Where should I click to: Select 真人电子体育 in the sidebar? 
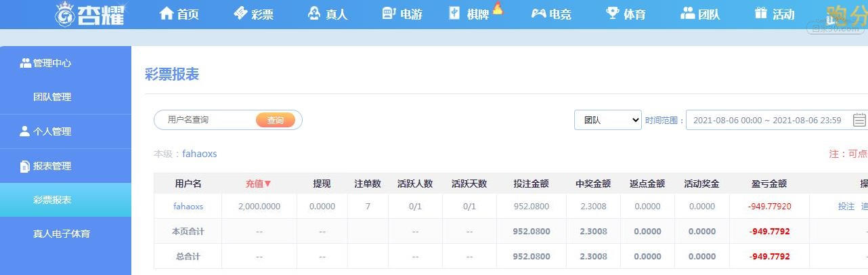coord(66,234)
